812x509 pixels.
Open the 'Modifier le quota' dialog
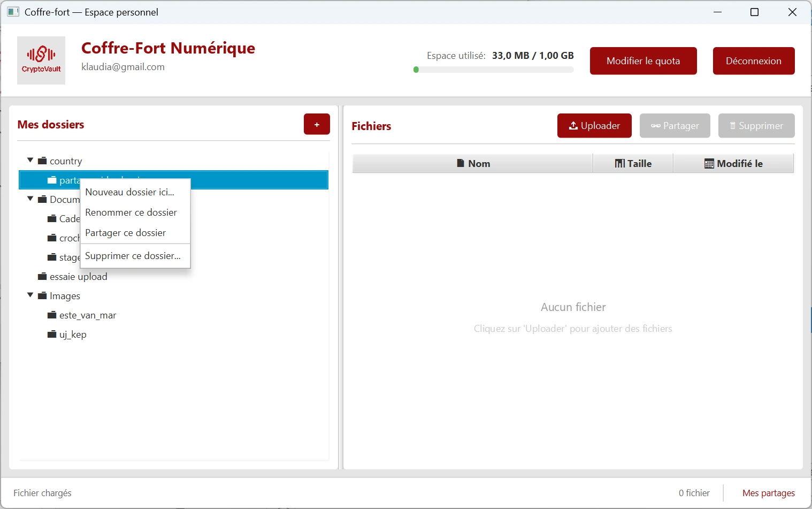coord(643,61)
